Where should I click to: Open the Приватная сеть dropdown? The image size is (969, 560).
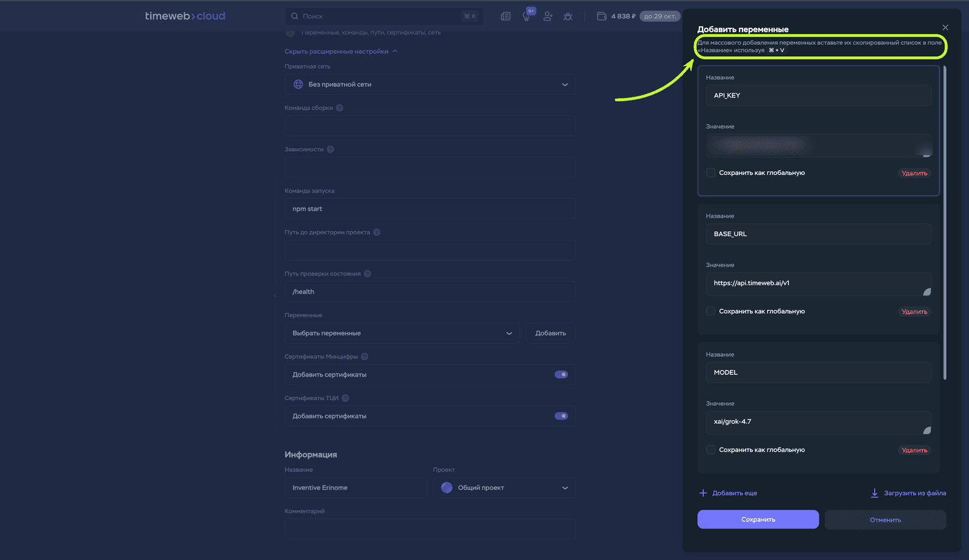[x=430, y=85]
